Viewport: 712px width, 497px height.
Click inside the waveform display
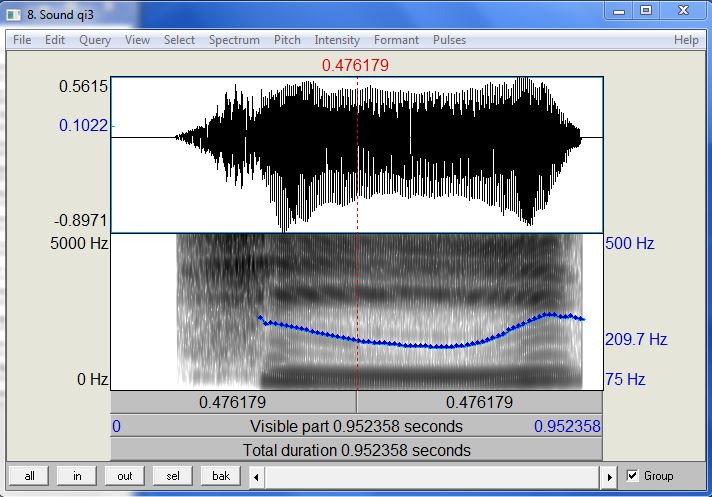pos(357,154)
